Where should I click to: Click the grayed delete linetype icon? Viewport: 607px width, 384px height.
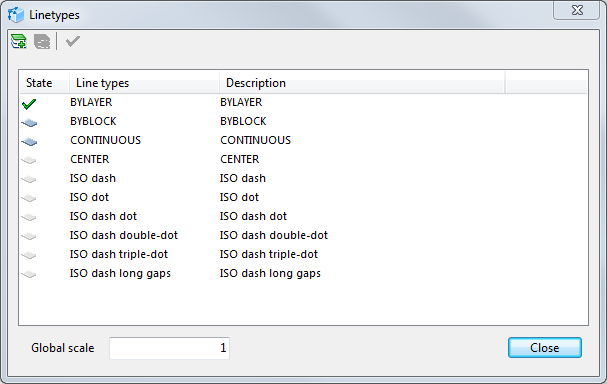pyautogui.click(x=42, y=41)
